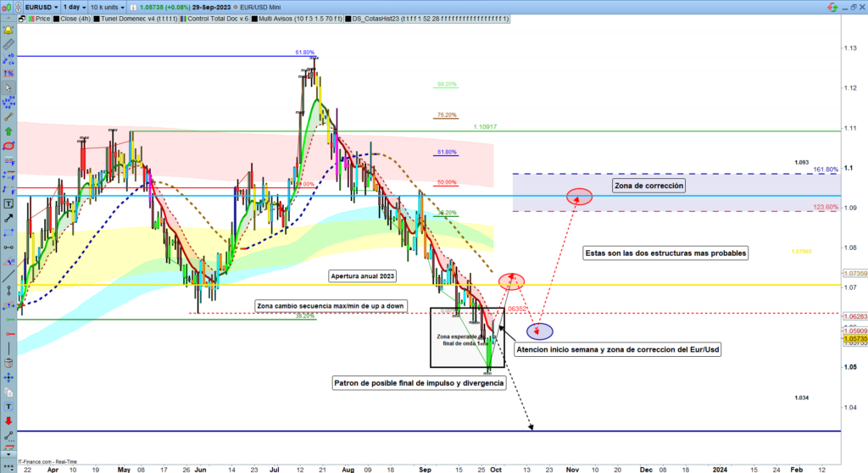Open the EURUSD symbol dropdown

(x=40, y=5)
